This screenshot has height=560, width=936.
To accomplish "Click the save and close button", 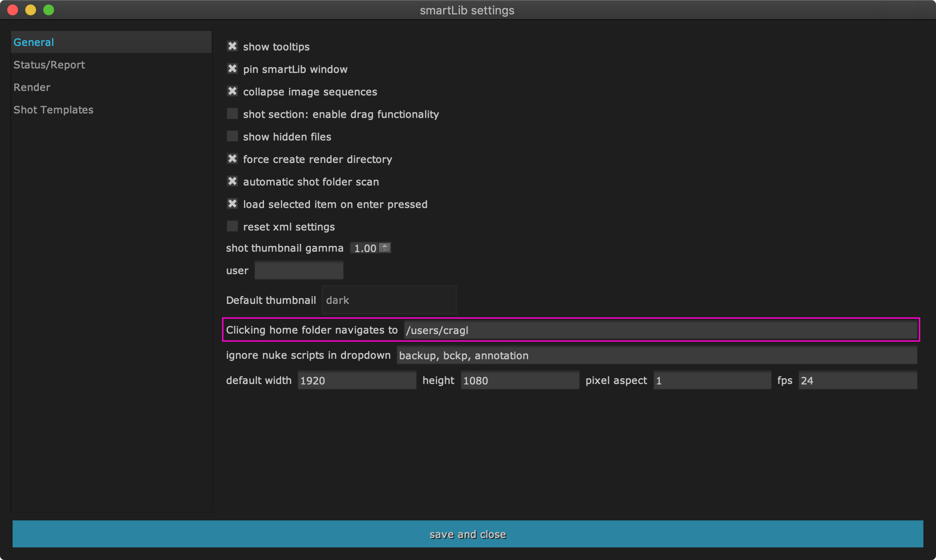I will coord(468,534).
